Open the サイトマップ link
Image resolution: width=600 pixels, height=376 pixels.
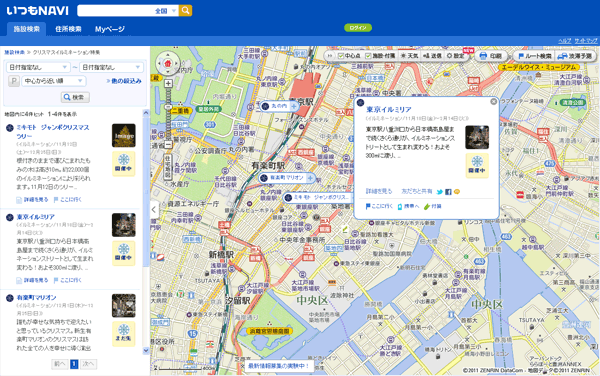[x=585, y=41]
